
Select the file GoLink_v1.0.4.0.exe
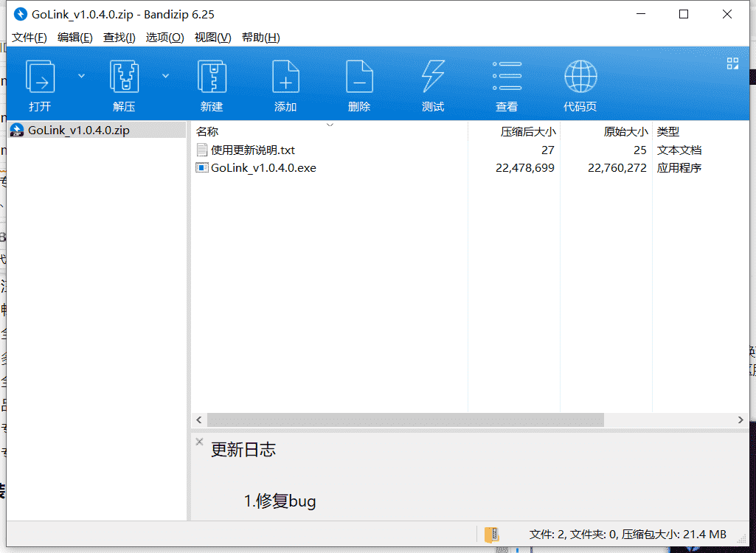click(263, 168)
